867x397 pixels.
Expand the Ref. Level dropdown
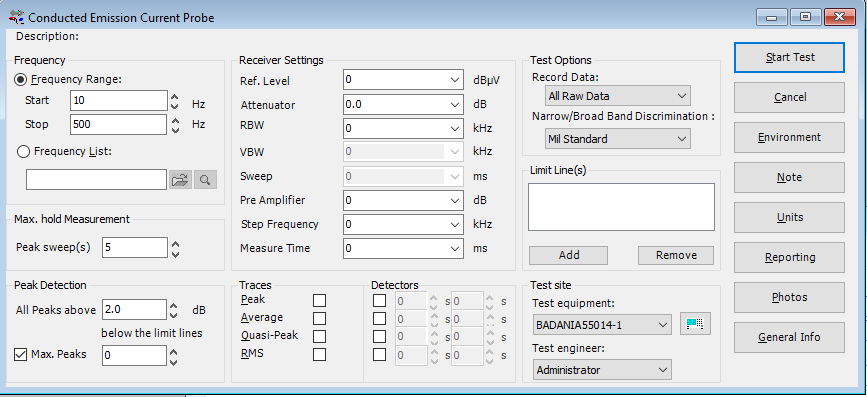tap(456, 80)
